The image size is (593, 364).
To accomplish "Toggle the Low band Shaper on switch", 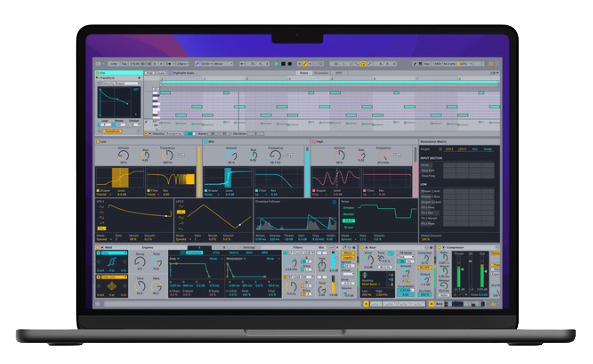I will (98, 191).
